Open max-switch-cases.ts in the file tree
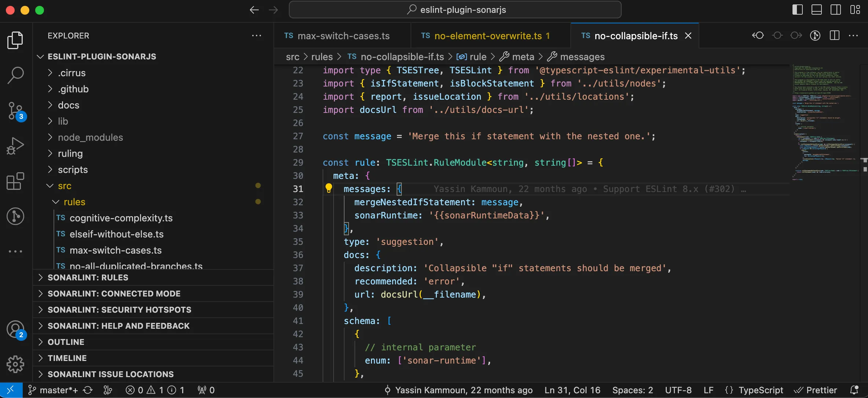Screen dimensions: 868x398 tap(153, 250)
